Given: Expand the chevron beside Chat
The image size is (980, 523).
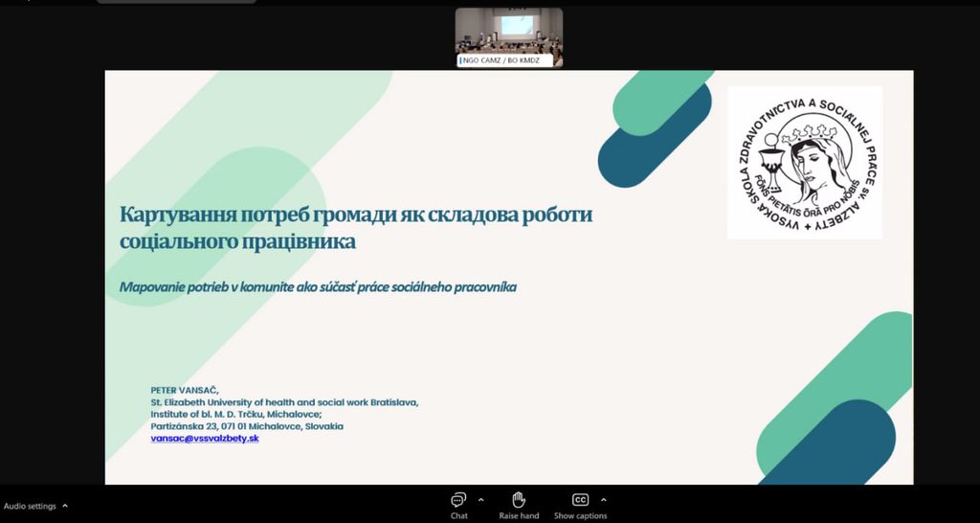Looking at the screenshot, I should pyautogui.click(x=480, y=500).
